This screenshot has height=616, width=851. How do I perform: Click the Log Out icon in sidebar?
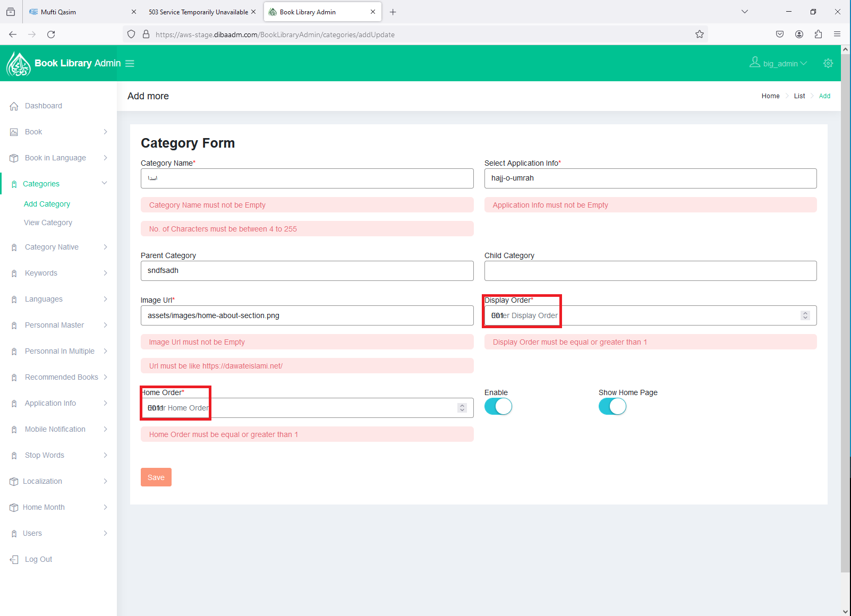(x=14, y=560)
